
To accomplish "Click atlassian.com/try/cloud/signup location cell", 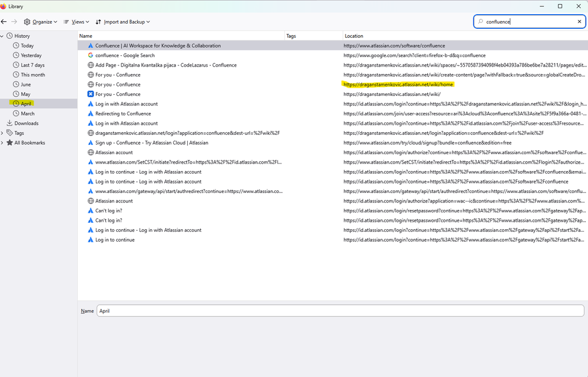I will [x=427, y=143].
